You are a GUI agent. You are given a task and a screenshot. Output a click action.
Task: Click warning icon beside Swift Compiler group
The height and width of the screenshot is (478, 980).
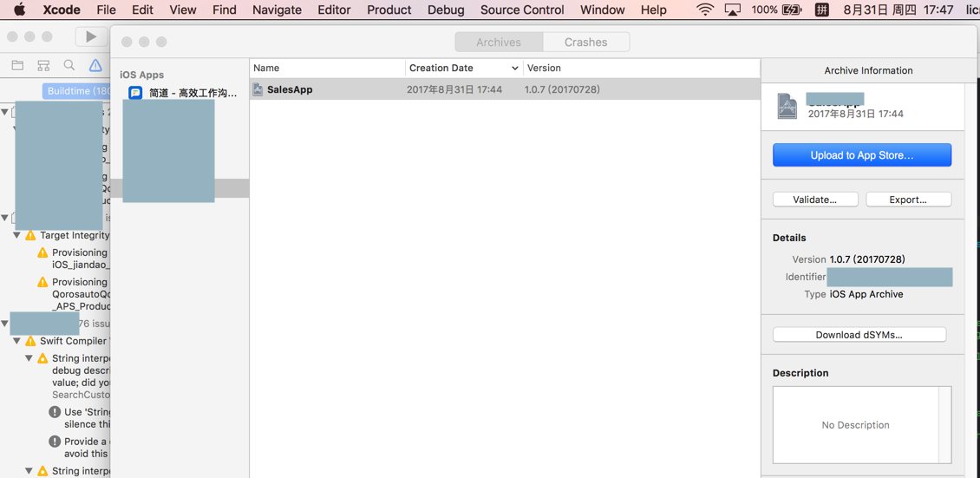coord(30,341)
